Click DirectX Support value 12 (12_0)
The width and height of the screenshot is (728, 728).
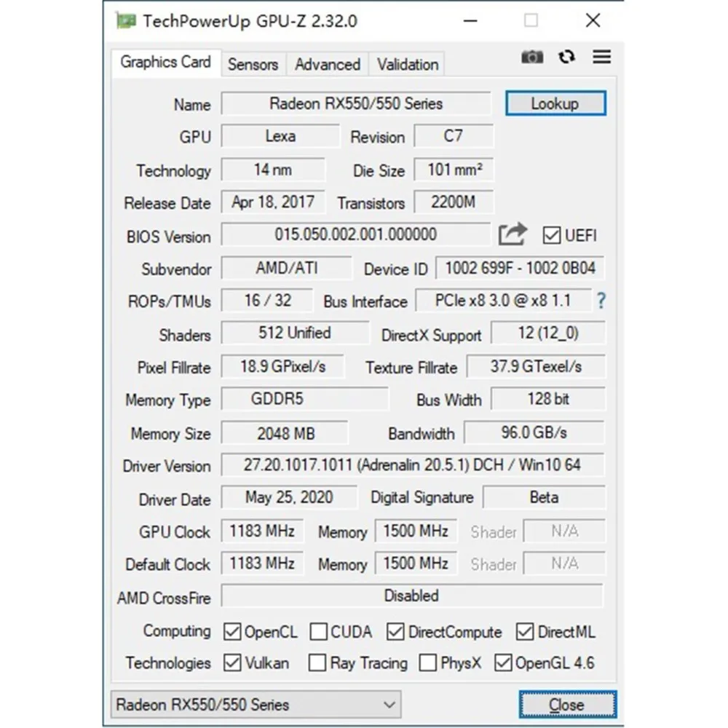(x=548, y=333)
